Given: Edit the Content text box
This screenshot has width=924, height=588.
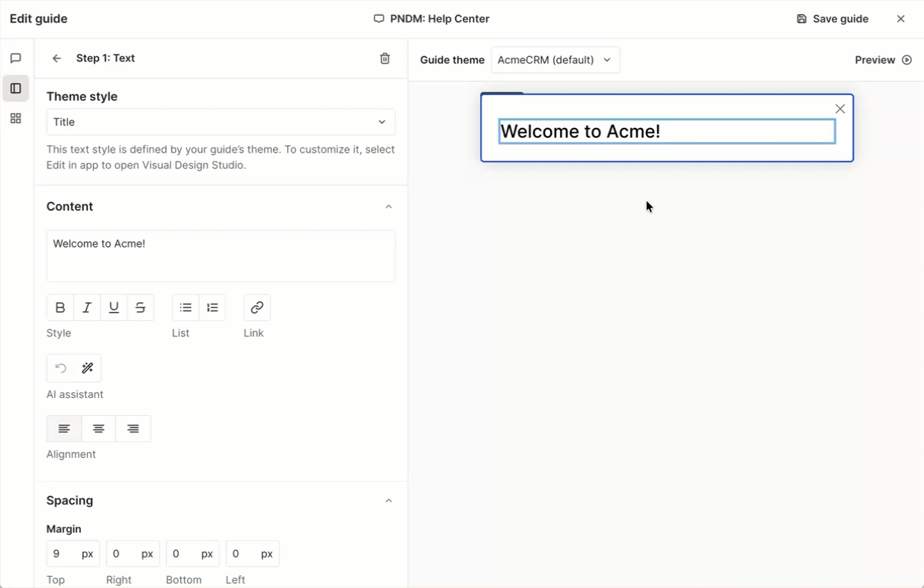Looking at the screenshot, I should (221, 256).
